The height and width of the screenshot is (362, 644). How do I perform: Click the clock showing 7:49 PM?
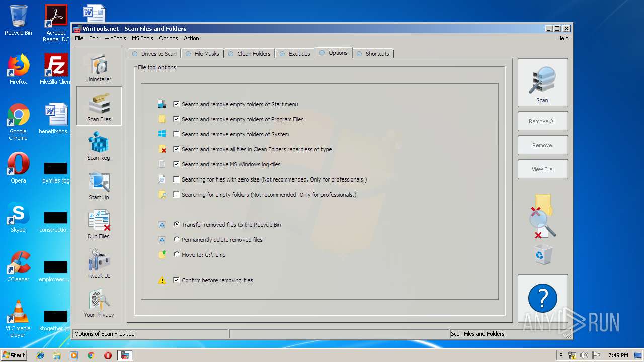point(618,355)
